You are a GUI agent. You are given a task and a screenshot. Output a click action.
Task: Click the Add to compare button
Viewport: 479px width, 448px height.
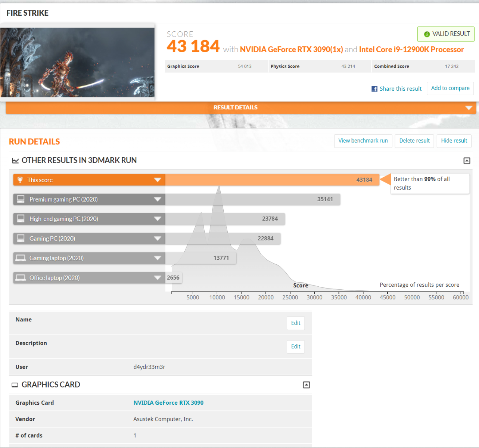(450, 88)
